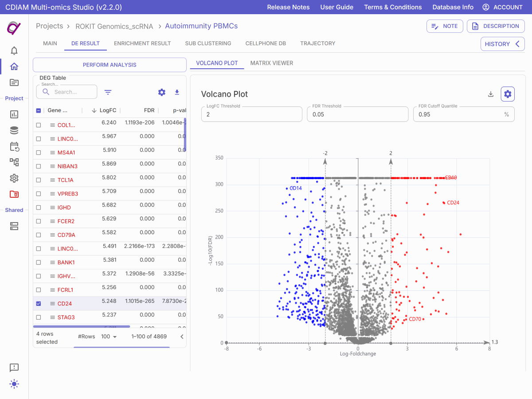Click the ROKIT Genomics_scRNA breadcrumb
532x399 pixels.
pos(114,26)
